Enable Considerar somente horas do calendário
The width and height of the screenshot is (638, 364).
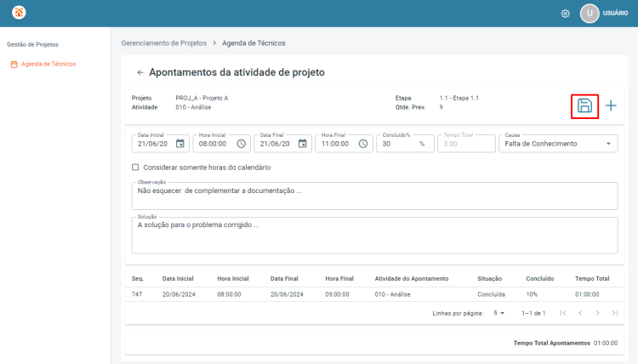pos(135,168)
